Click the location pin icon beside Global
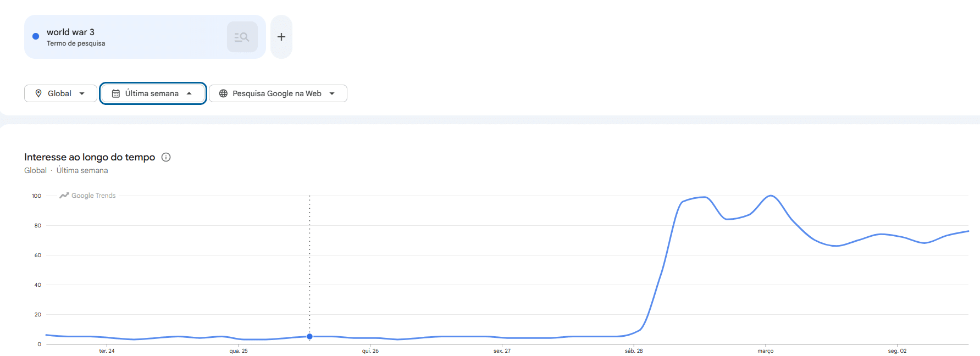This screenshot has height=356, width=980. click(38, 93)
